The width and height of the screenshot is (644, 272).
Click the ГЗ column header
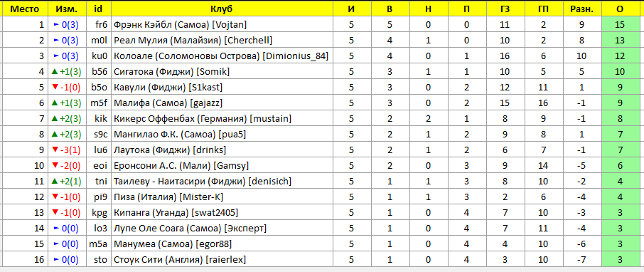pyautogui.click(x=505, y=9)
